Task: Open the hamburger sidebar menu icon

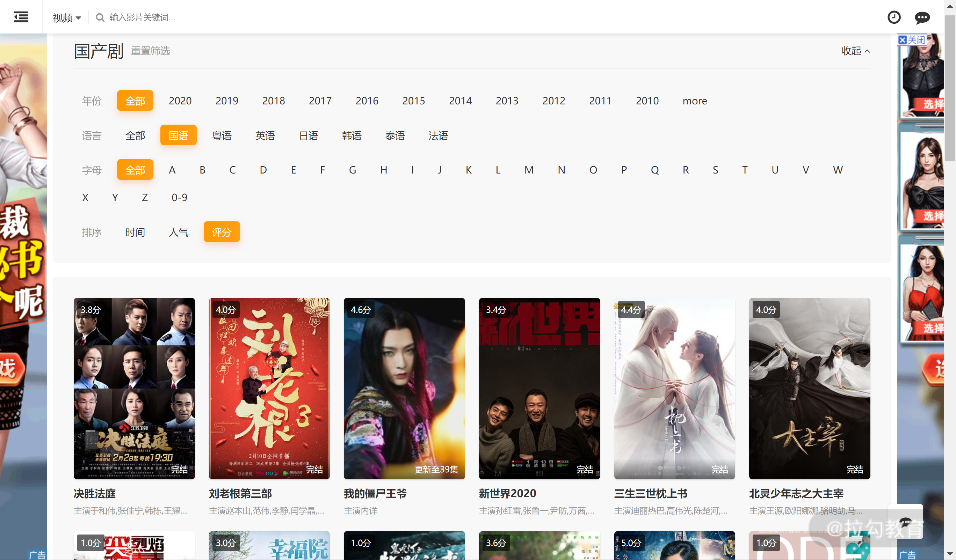Action: [21, 17]
